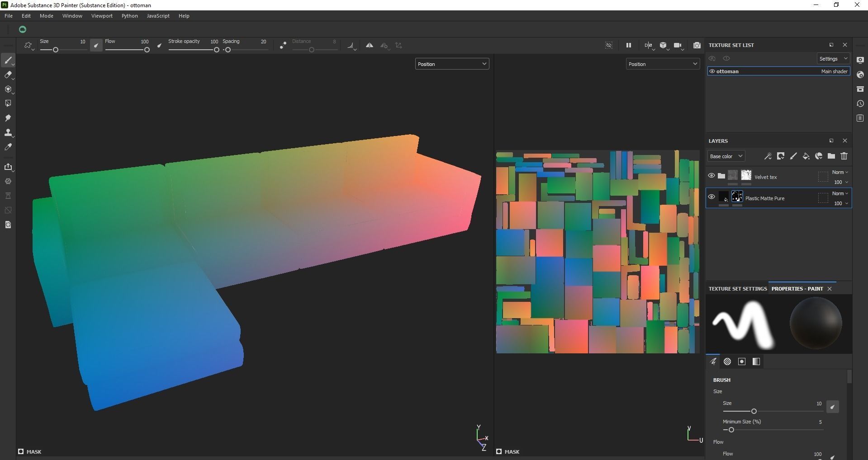Click the Main shader label
Viewport: 868px width, 460px height.
835,71
